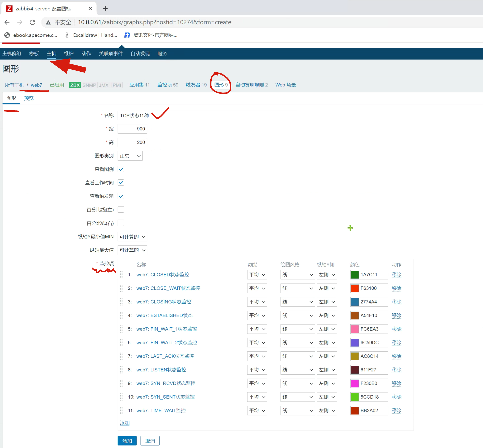The height and width of the screenshot is (448, 483).
Task: Open the 图形类别 dropdown
Action: pyautogui.click(x=130, y=156)
